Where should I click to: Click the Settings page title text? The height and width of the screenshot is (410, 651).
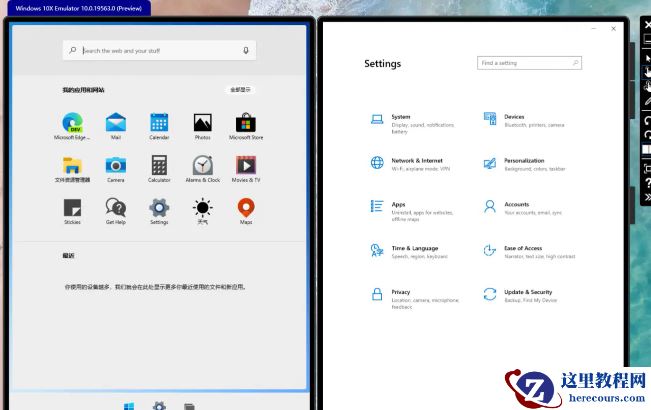[382, 63]
